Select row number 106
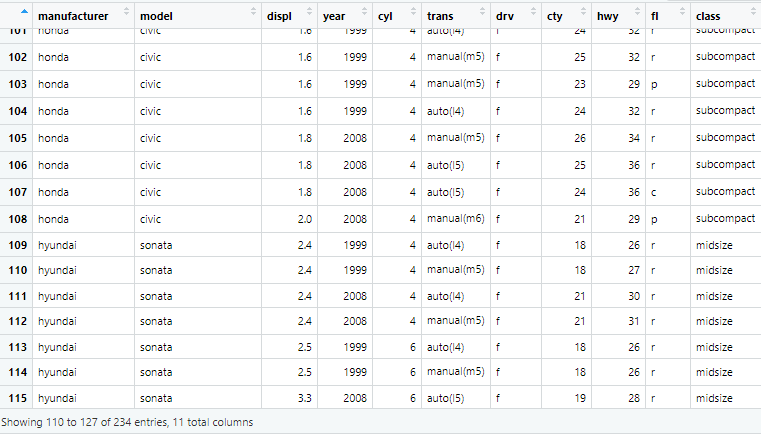 point(17,165)
